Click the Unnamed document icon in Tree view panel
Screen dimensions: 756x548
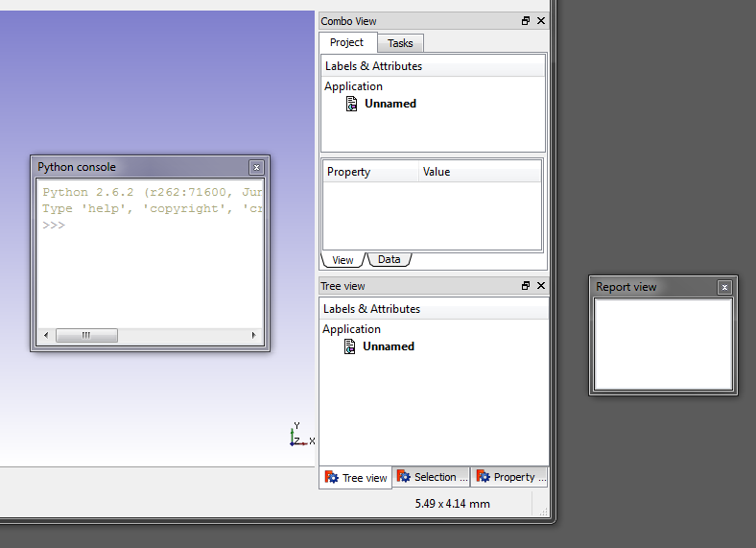coord(350,346)
